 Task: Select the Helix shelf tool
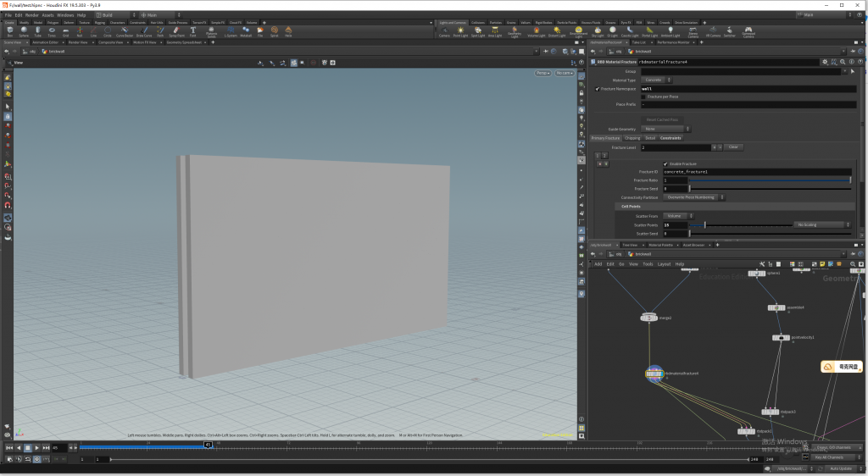288,31
